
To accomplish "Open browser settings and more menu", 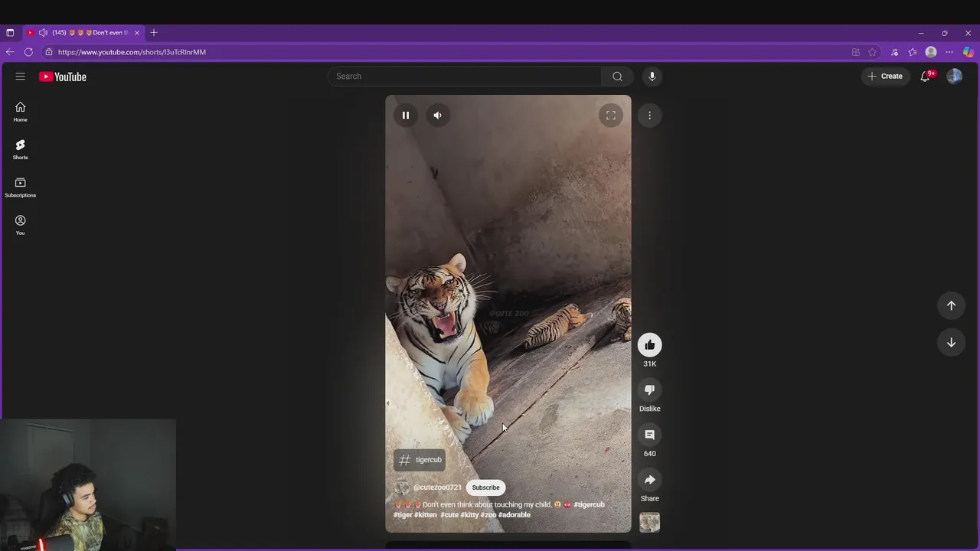I will tap(949, 52).
